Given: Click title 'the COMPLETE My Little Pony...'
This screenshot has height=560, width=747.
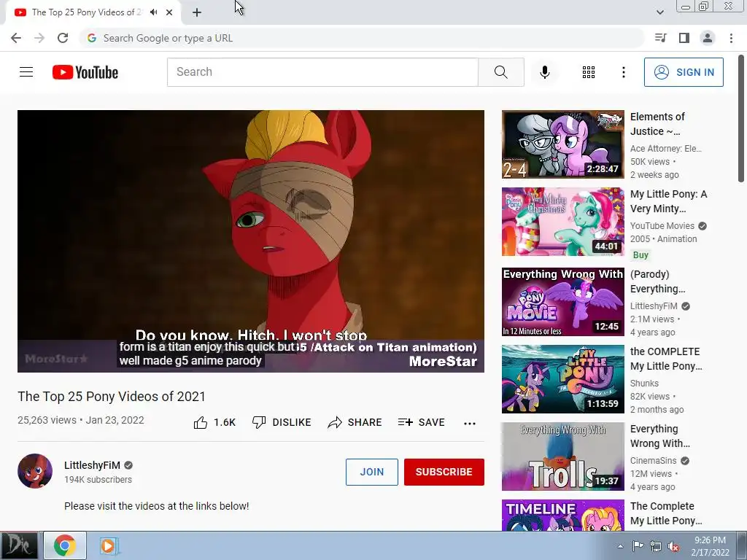Looking at the screenshot, I should coord(666,359).
